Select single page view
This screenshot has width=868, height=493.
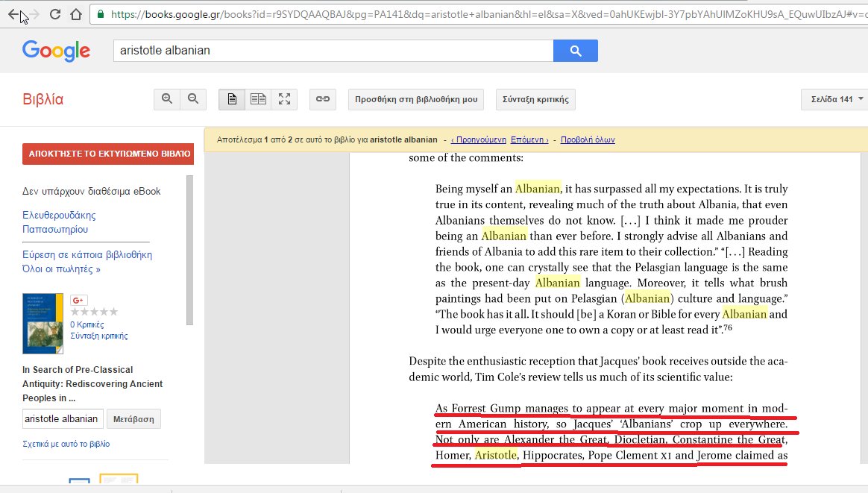(232, 99)
